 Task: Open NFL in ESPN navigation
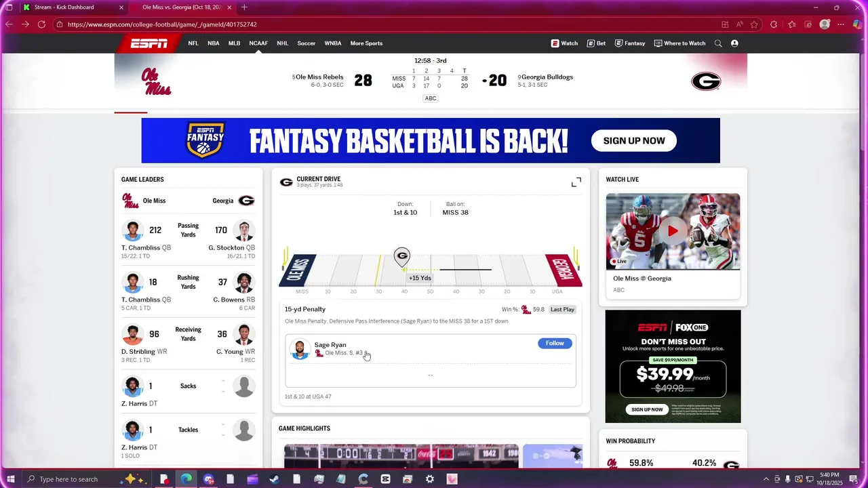pos(193,43)
